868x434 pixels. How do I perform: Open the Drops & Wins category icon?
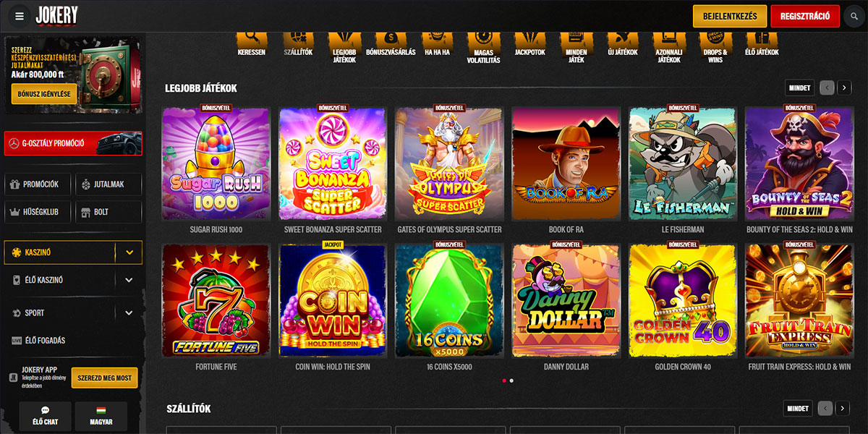coord(715,37)
